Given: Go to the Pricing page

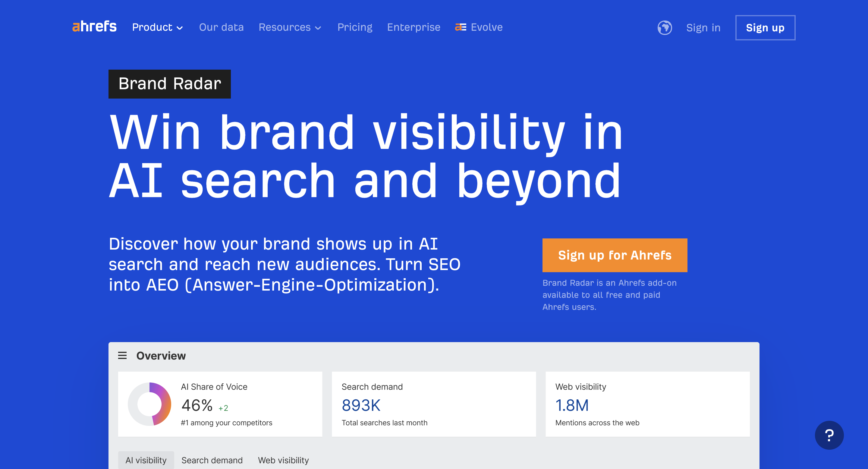Looking at the screenshot, I should click(355, 27).
